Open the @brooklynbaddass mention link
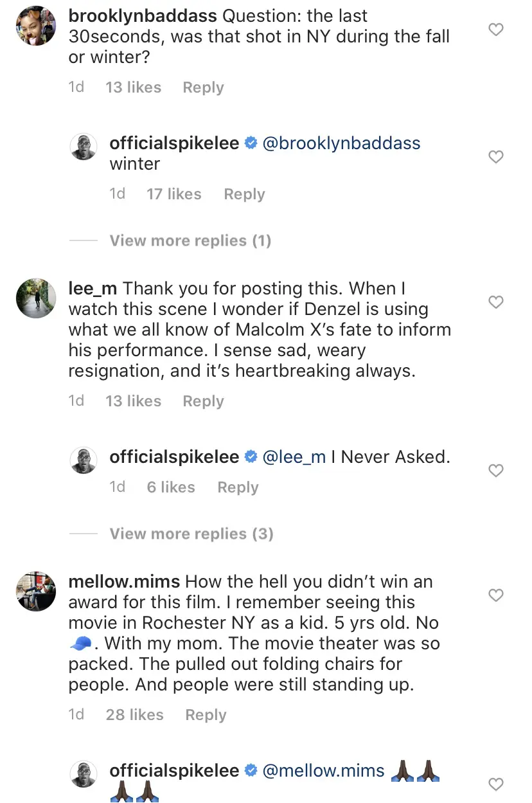Viewport: 532px width, 803px height. point(342,143)
